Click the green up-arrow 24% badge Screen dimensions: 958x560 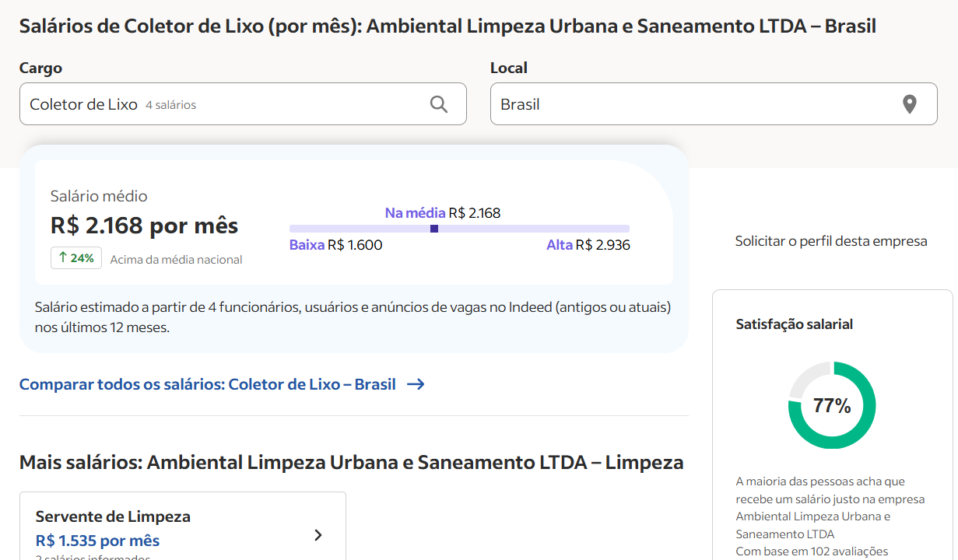click(x=76, y=258)
